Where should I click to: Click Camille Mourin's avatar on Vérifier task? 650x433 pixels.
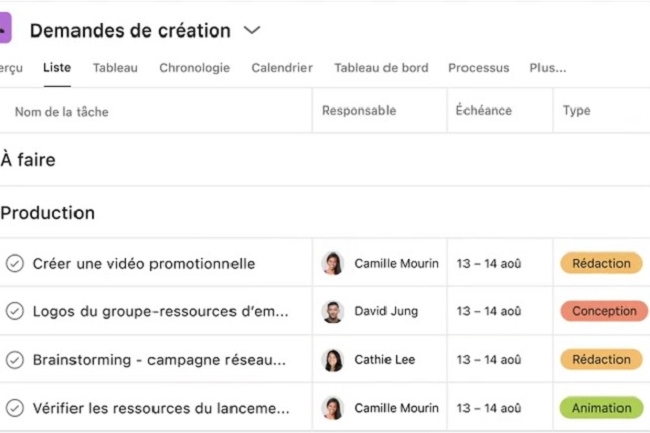pos(332,408)
